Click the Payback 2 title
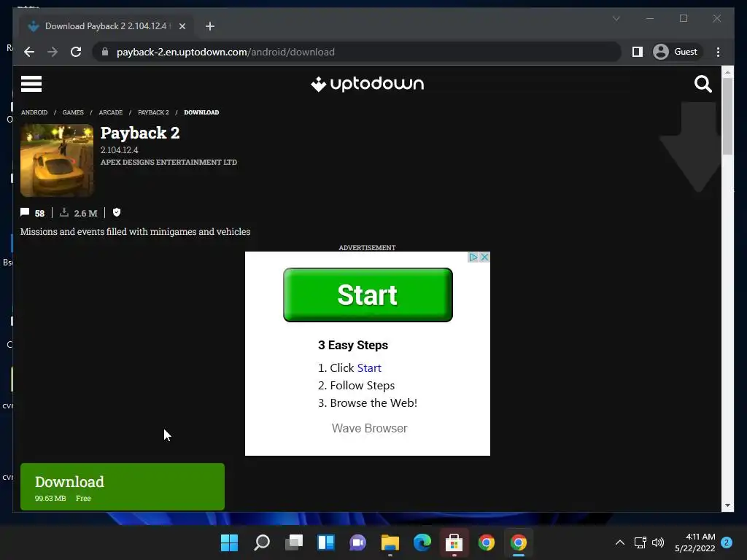The height and width of the screenshot is (560, 747). 140,133
